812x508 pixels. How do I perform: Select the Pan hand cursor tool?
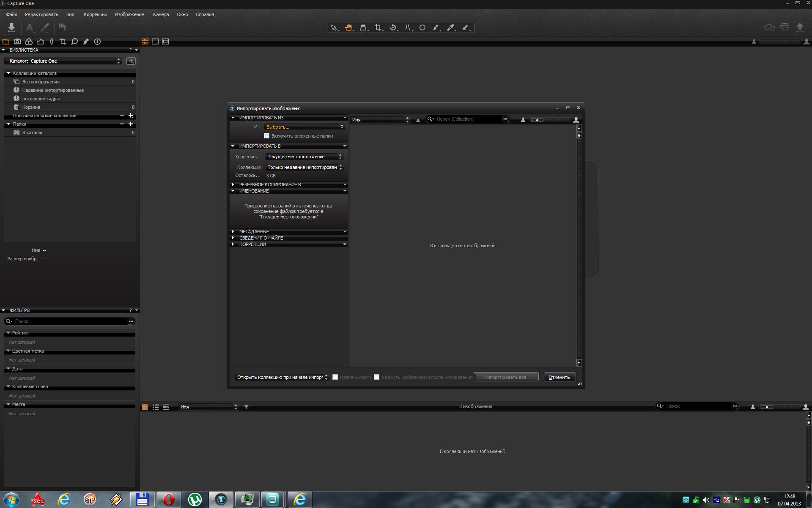pos(348,28)
